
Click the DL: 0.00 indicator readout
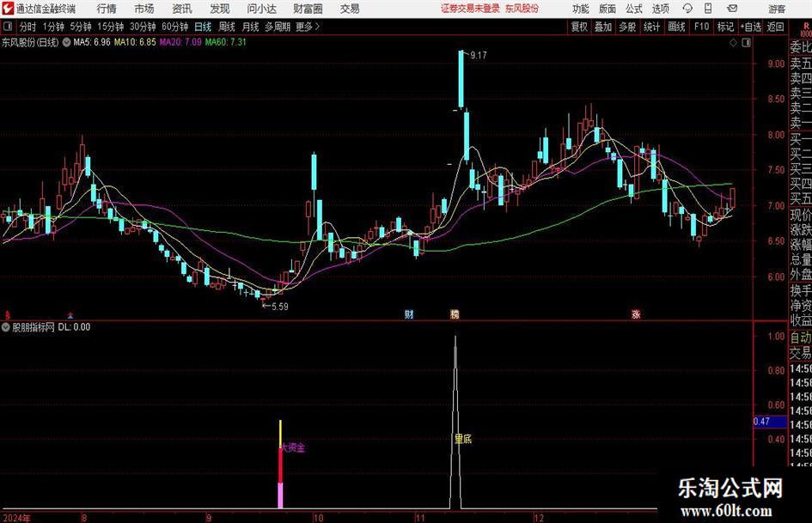tap(74, 327)
